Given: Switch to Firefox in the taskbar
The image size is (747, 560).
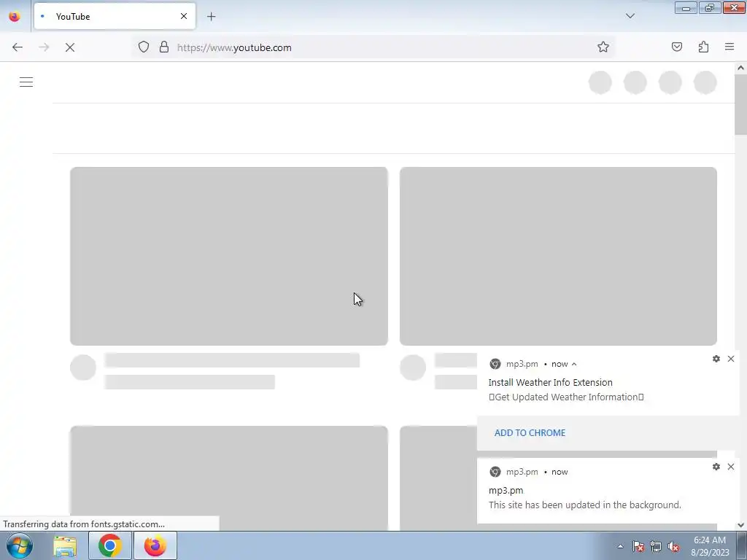Looking at the screenshot, I should coord(155,545).
